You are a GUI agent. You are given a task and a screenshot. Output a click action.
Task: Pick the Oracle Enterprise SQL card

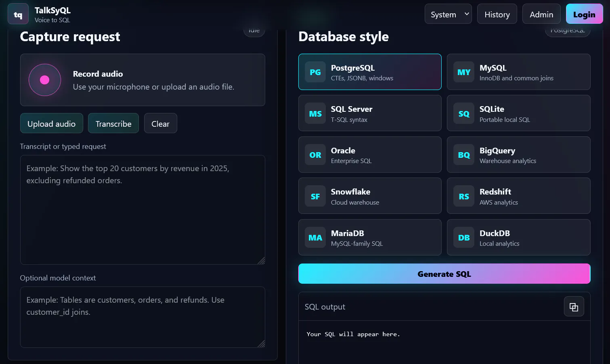[x=370, y=155]
